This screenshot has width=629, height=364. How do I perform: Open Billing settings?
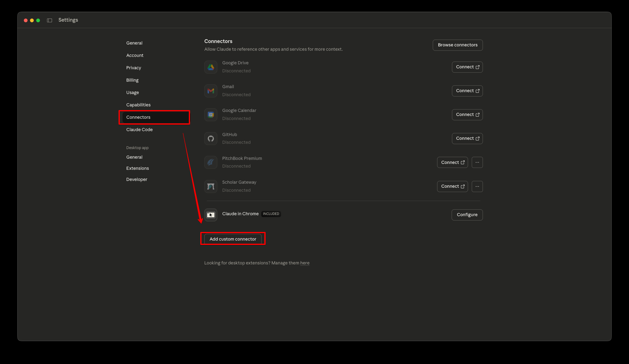point(132,80)
